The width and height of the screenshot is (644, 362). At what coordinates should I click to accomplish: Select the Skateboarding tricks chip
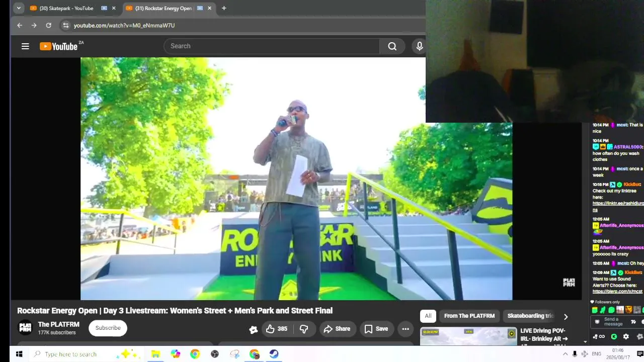click(530, 316)
